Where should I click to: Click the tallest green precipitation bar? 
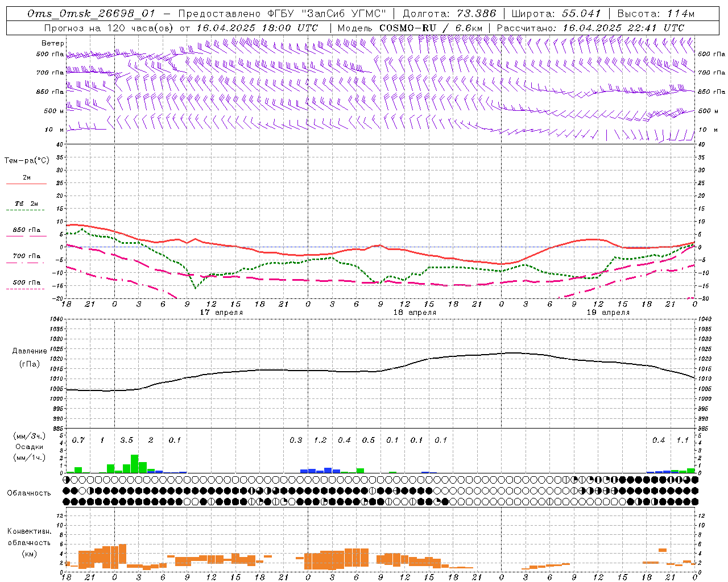(135, 464)
